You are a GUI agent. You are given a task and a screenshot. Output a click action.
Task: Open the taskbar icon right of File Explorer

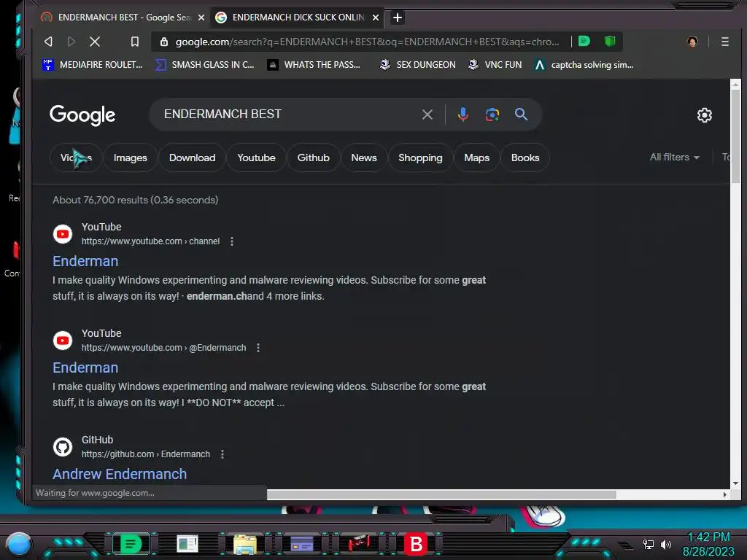tap(302, 544)
